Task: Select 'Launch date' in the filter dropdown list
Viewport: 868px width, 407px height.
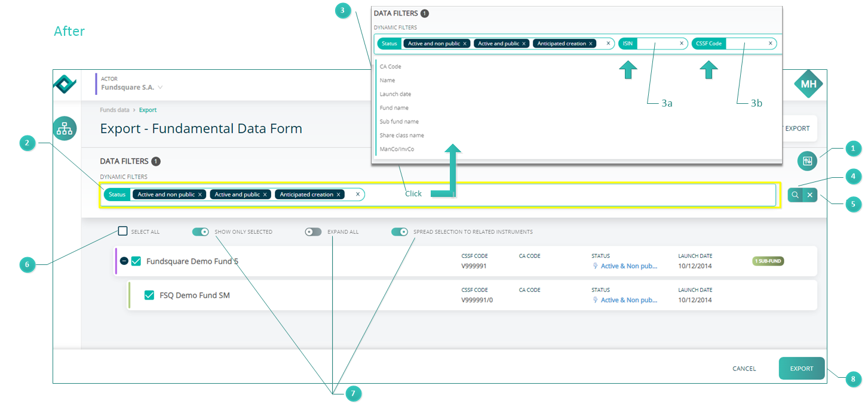Action: point(395,94)
